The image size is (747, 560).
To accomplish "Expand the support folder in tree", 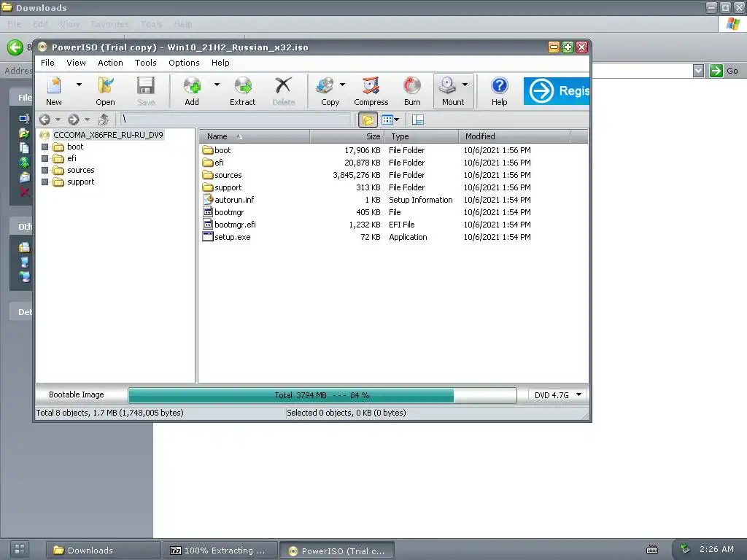I will 44,182.
